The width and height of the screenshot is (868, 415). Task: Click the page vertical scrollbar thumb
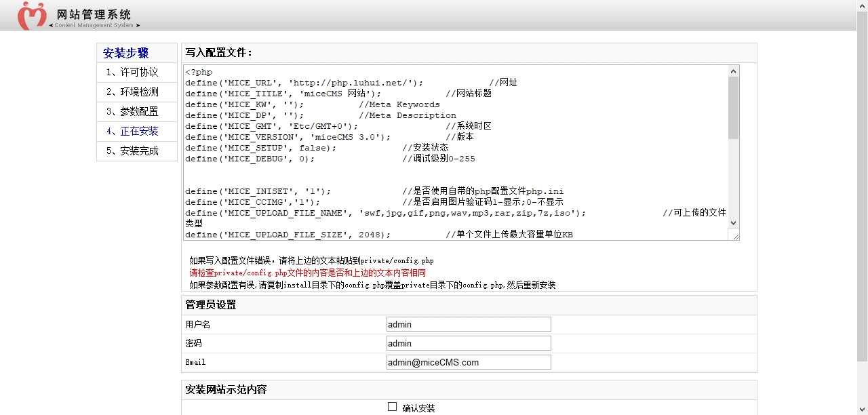pyautogui.click(x=862, y=186)
